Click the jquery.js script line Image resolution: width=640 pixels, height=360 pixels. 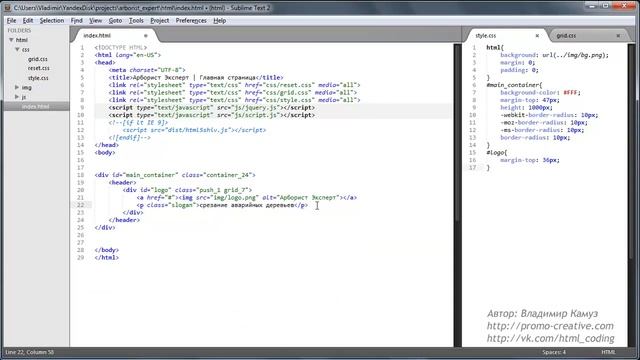pos(211,108)
